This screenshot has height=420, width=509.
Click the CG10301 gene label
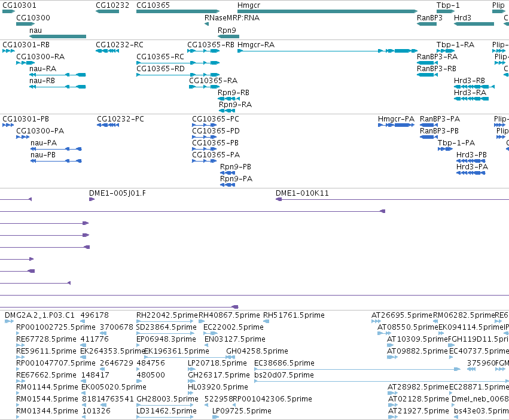point(19,5)
